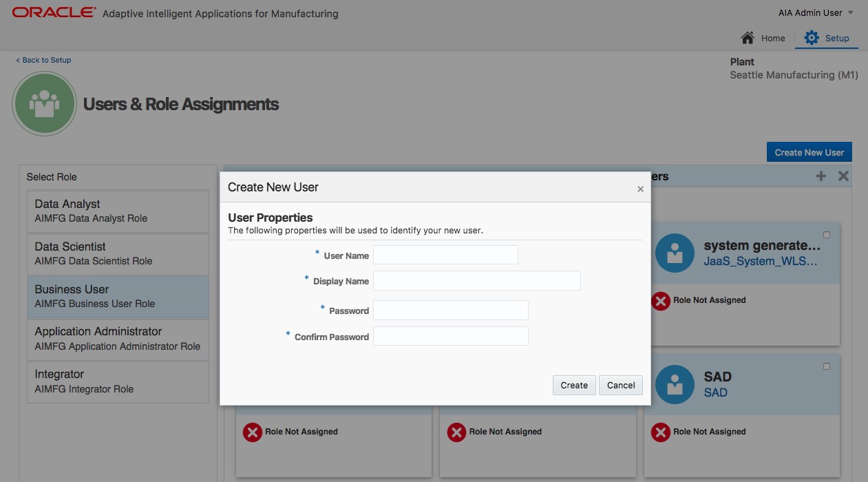
Task: Click the Home icon in the navigation bar
Action: click(748, 38)
